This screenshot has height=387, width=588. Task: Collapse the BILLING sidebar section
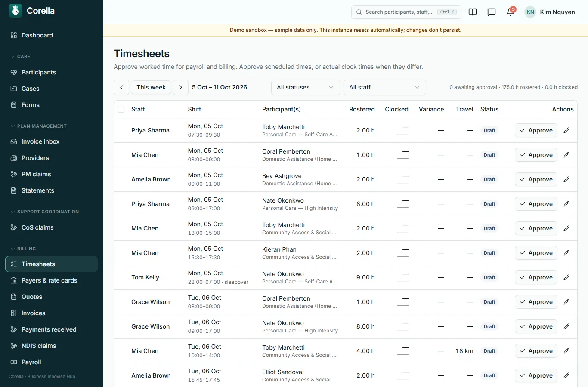(23, 249)
